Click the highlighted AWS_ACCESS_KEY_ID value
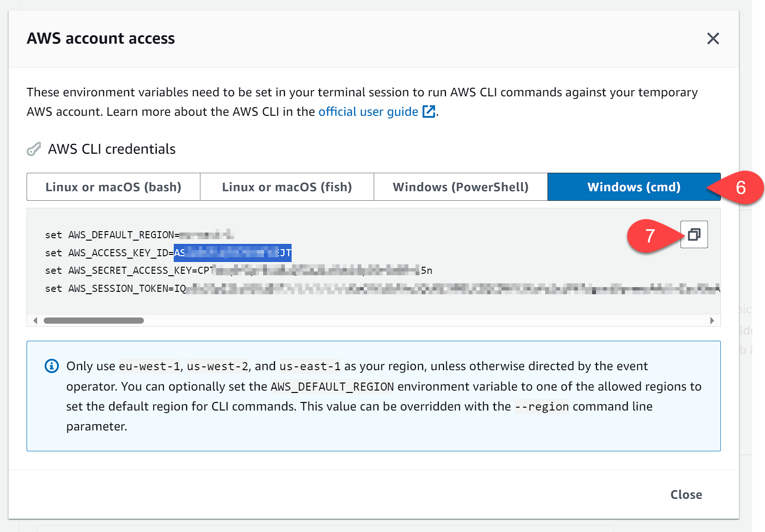The image size is (765, 532). [233, 253]
